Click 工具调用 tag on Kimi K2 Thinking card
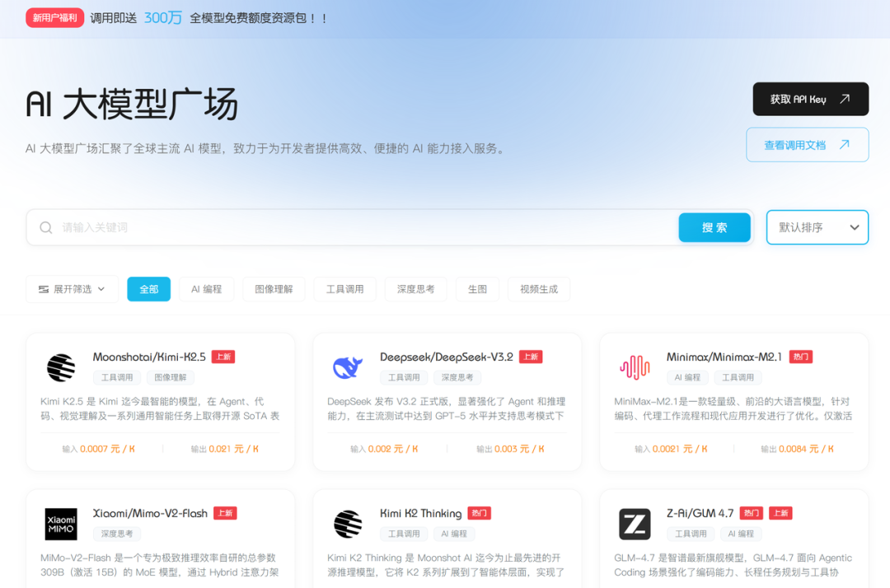The height and width of the screenshot is (588, 890). click(404, 534)
